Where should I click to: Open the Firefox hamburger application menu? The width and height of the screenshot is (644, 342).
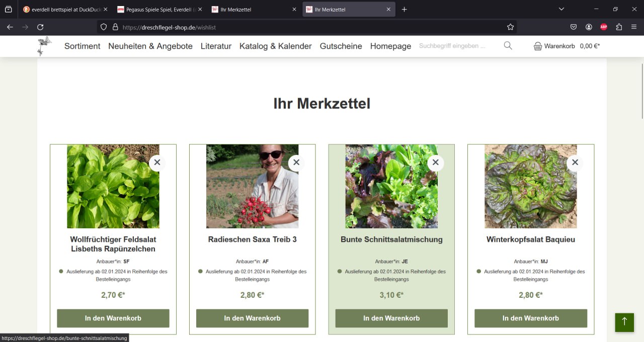point(634,27)
